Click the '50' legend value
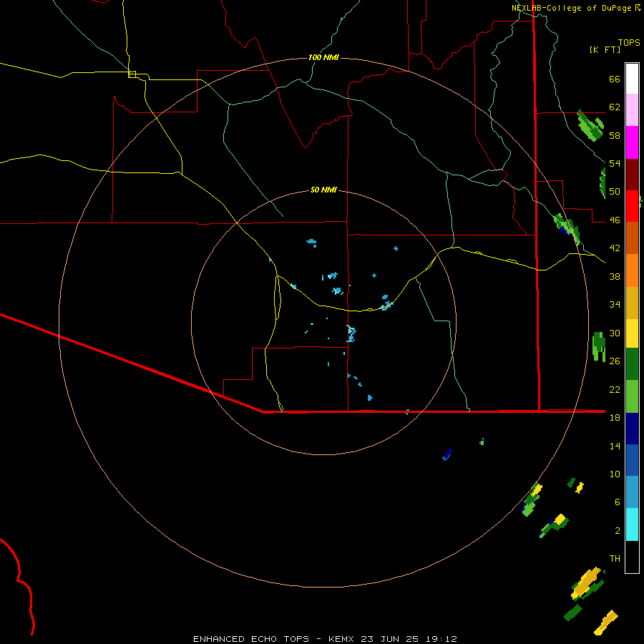 click(x=615, y=192)
